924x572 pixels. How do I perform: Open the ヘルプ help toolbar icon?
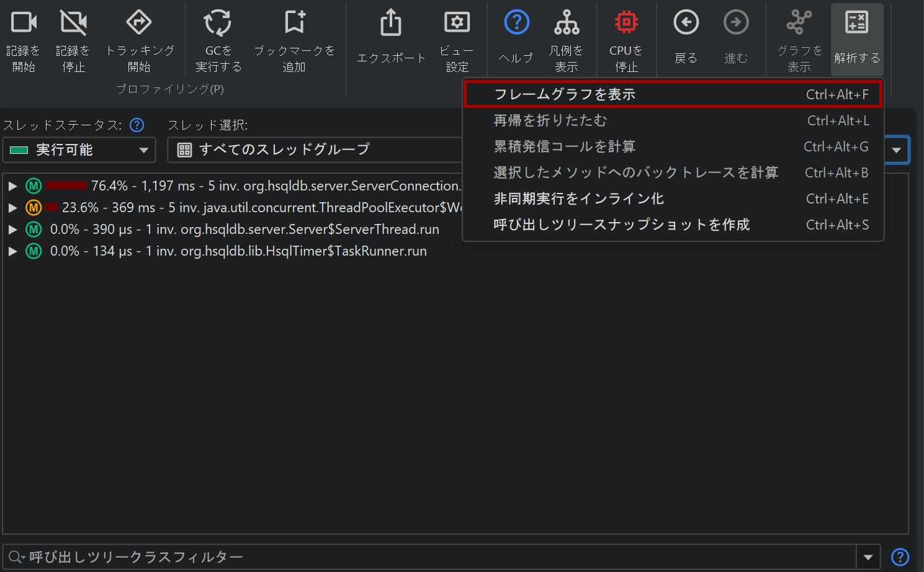[x=516, y=23]
